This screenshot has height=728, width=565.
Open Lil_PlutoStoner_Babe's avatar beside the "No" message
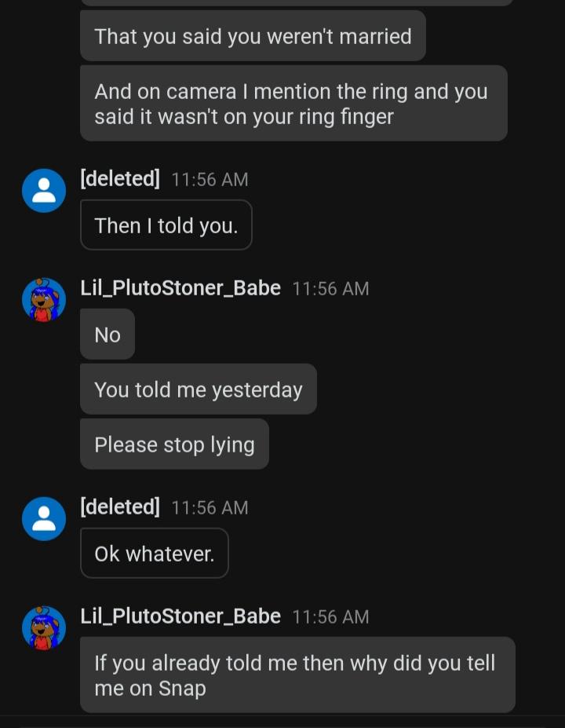point(44,300)
